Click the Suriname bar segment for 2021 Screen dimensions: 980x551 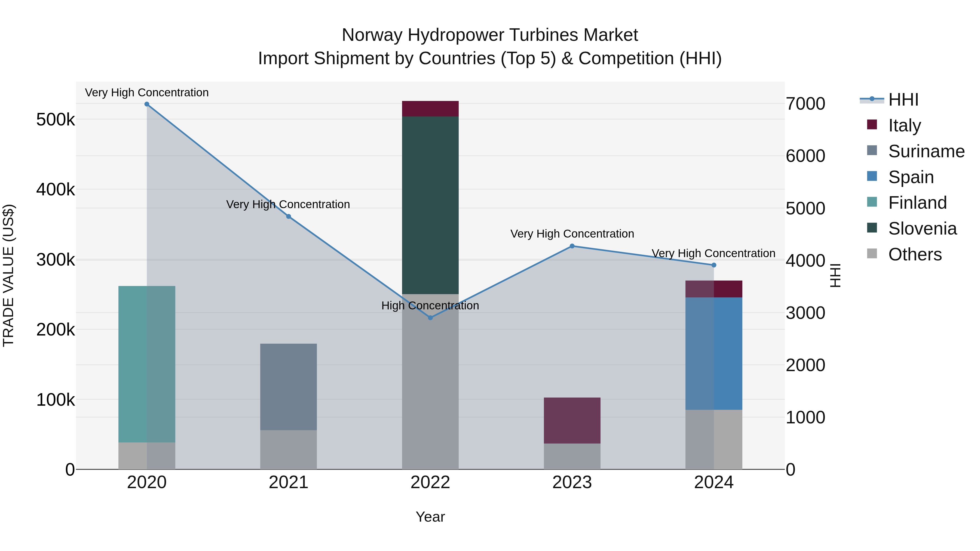[x=288, y=387]
